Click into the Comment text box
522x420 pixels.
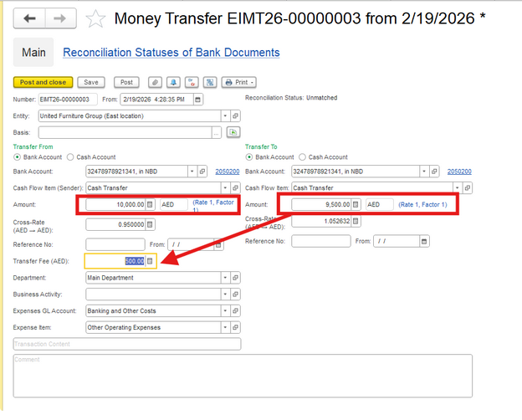[x=243, y=378]
